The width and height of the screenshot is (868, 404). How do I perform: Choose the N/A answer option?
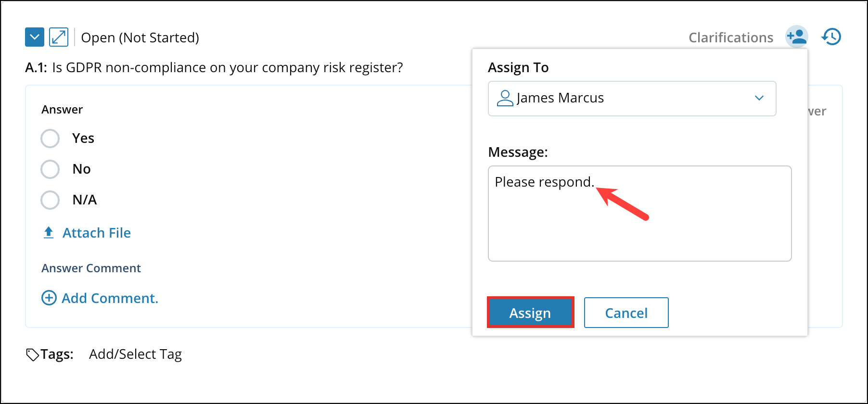50,200
